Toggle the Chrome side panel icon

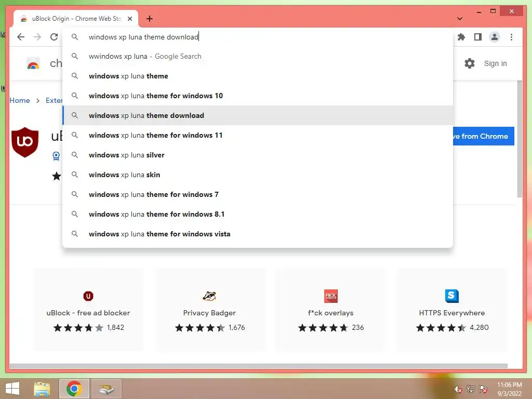(478, 37)
